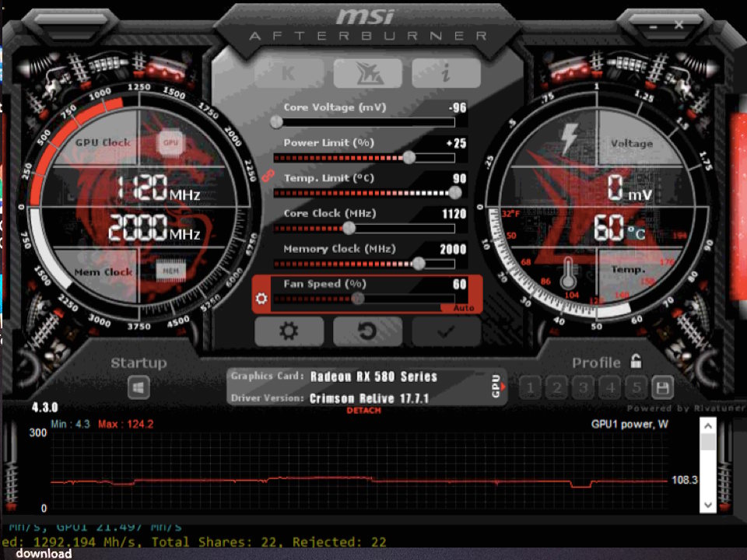747x560 pixels.
Task: Click the Temp. Limit value 90
Action: 459,179
